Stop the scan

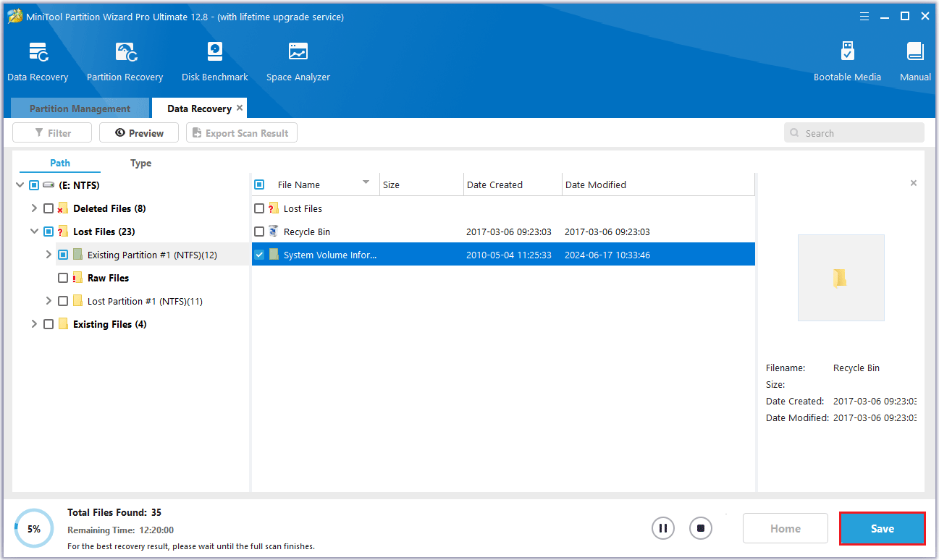[701, 528]
